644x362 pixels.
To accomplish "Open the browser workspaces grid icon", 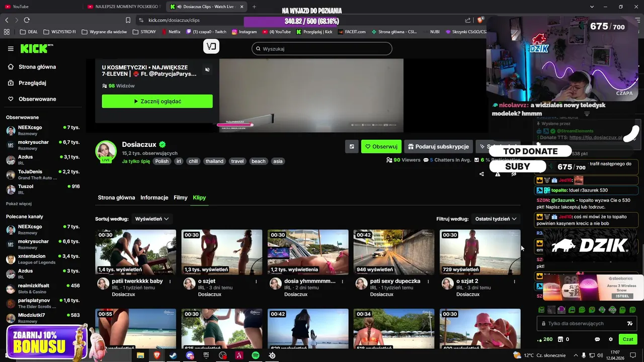I will tap(7, 32).
